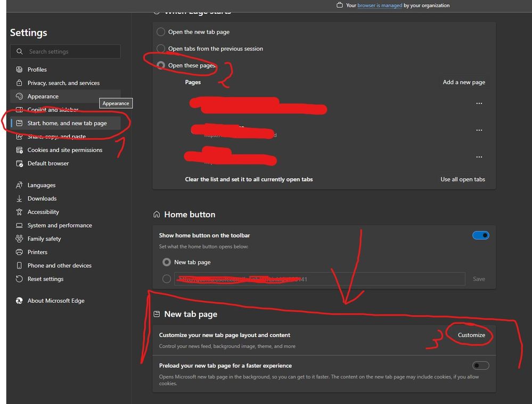
Task: Go to Reset settings
Action: (x=65, y=279)
